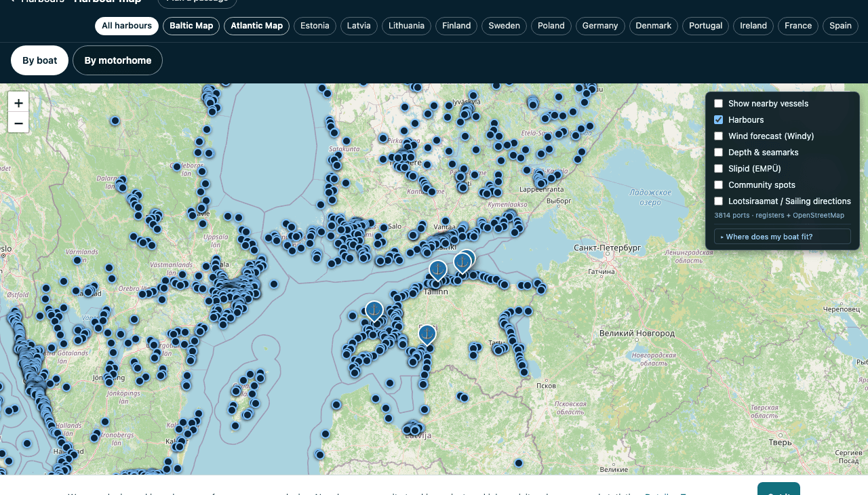The height and width of the screenshot is (495, 868).
Task: Filter harbours by Germany
Action: click(600, 26)
